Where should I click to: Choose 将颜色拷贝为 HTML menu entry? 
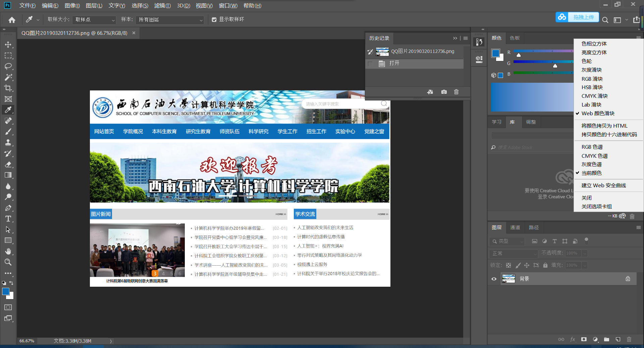pyautogui.click(x=604, y=126)
